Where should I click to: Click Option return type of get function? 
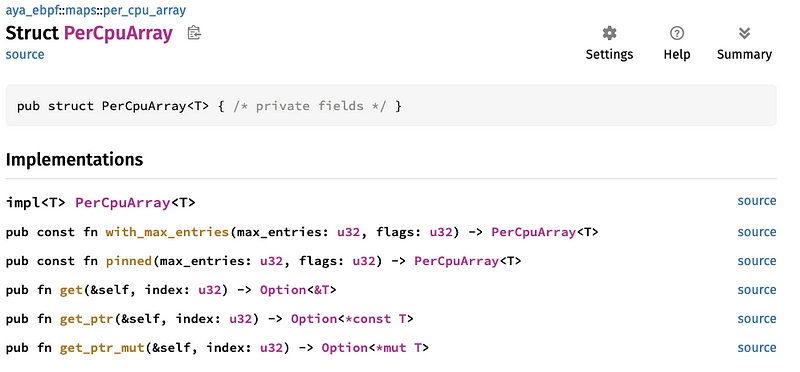(283, 290)
